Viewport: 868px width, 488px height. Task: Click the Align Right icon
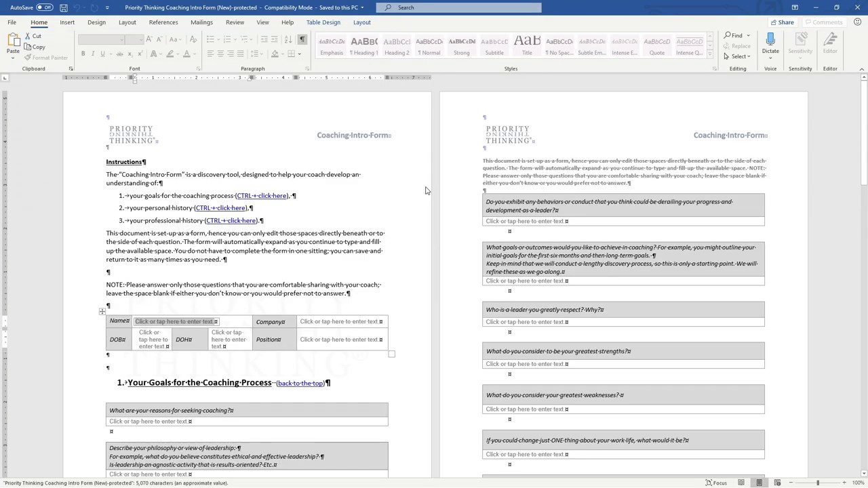tap(231, 54)
